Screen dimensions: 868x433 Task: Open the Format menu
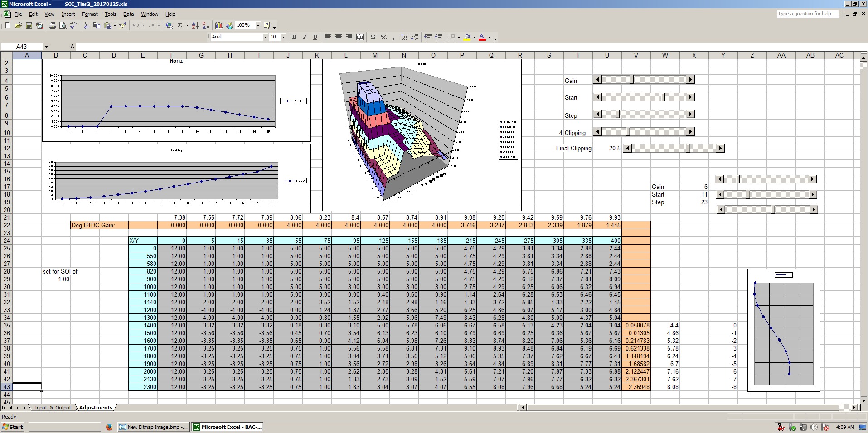click(x=90, y=14)
